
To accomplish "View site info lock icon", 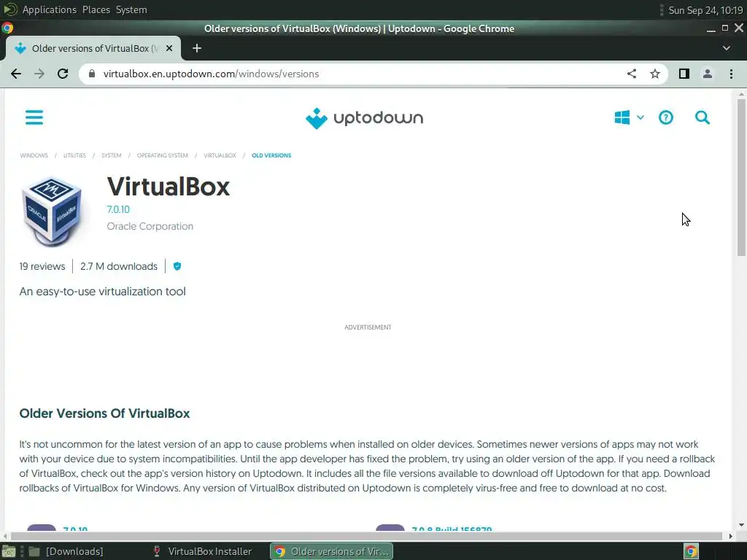I will pyautogui.click(x=93, y=74).
